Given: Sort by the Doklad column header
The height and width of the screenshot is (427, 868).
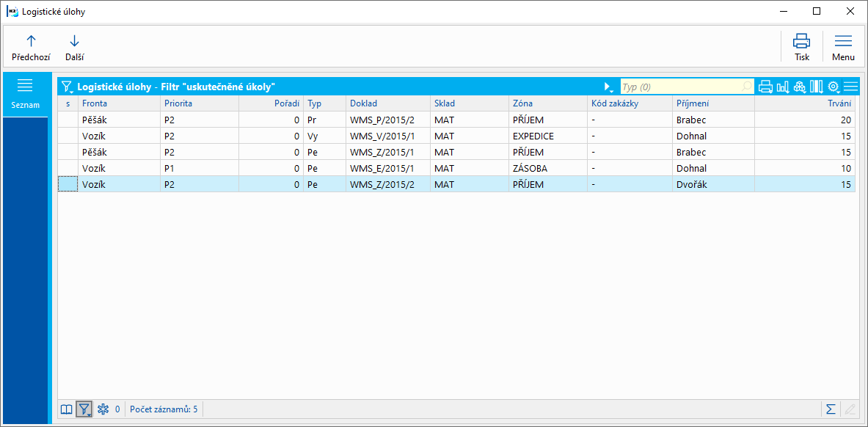Looking at the screenshot, I should click(x=388, y=103).
